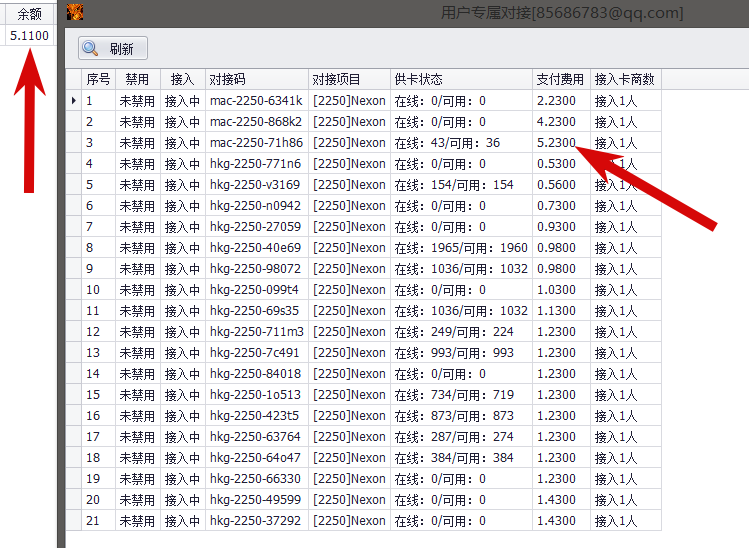Click fee value 2.2300
The width and height of the screenshot is (749, 548).
click(x=561, y=101)
